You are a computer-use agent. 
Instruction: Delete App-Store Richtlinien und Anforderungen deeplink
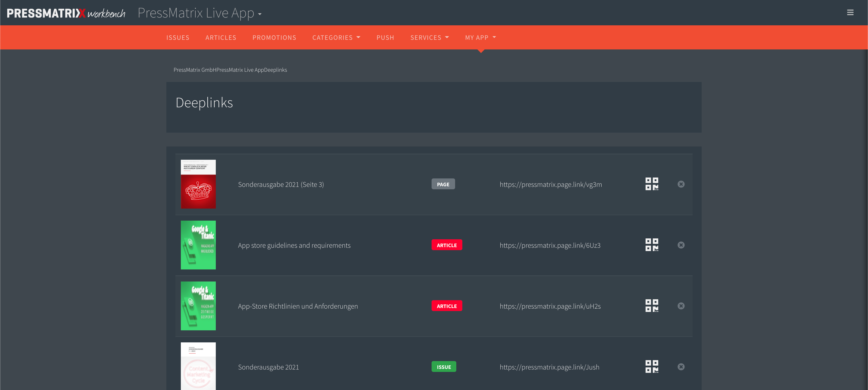pyautogui.click(x=681, y=306)
